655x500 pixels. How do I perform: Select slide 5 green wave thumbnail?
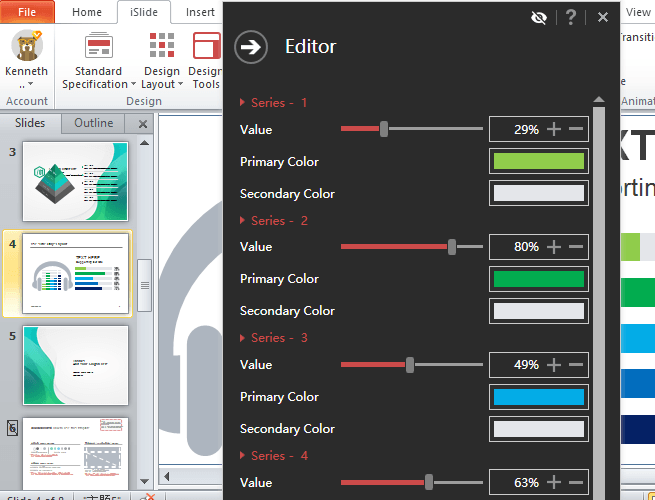click(75, 365)
